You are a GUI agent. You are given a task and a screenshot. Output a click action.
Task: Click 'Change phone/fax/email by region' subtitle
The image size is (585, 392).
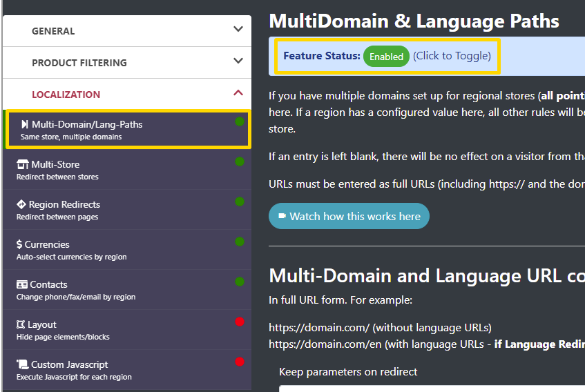[x=76, y=297]
